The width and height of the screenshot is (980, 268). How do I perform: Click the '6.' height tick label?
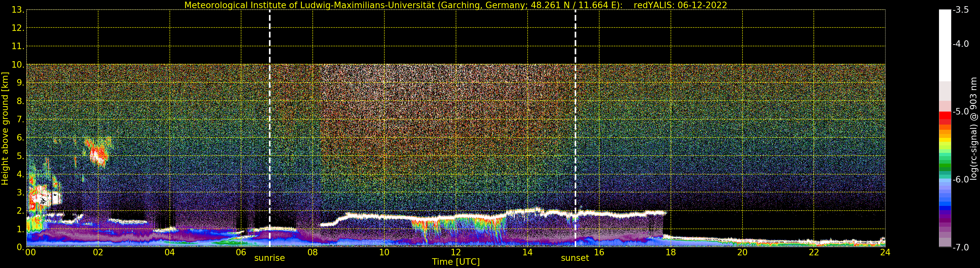[21, 138]
